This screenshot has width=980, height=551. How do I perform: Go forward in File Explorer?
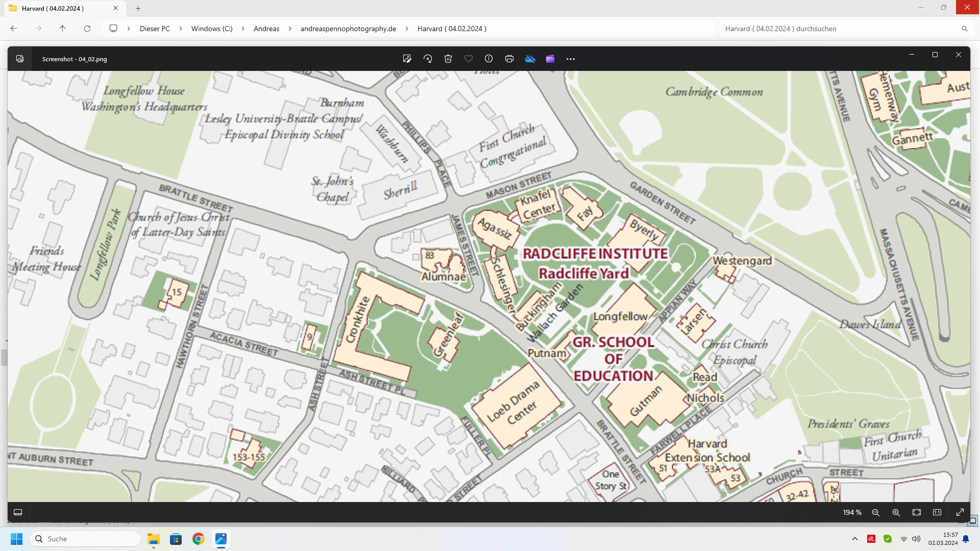click(38, 29)
